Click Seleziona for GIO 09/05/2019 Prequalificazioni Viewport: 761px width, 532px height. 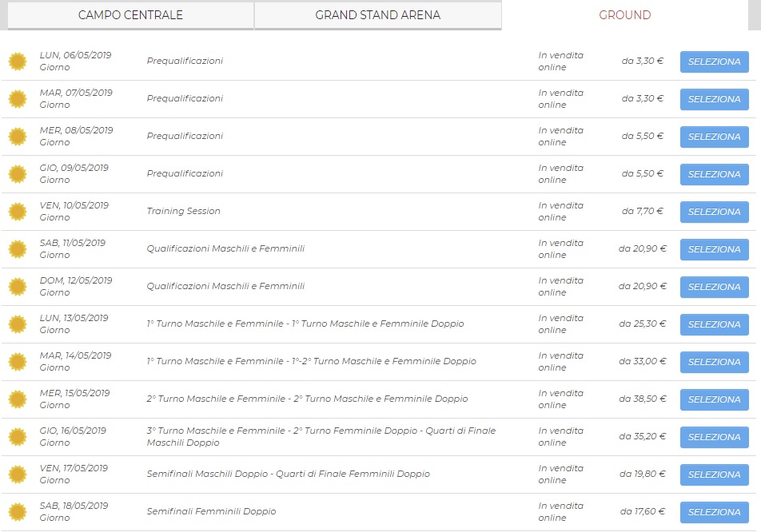714,174
